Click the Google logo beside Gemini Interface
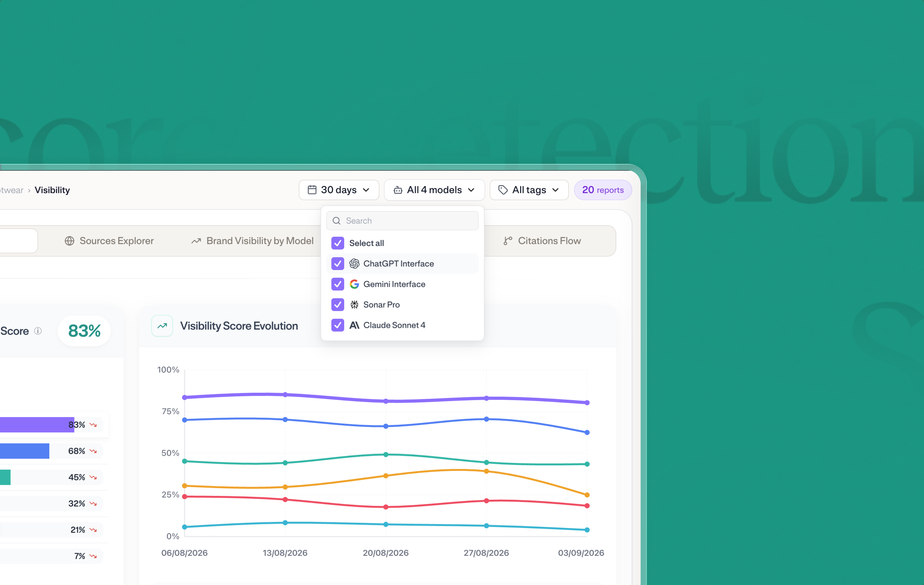The image size is (924, 585). (354, 284)
